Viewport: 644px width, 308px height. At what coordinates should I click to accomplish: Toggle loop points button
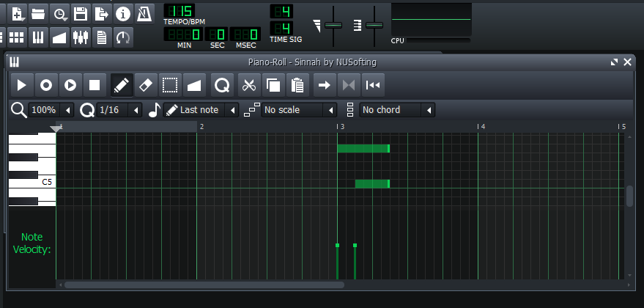349,85
